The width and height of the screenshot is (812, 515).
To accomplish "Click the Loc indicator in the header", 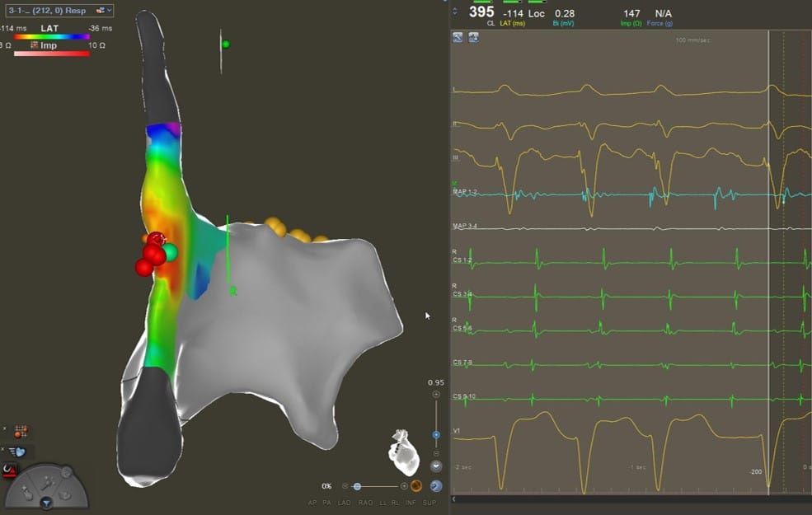I will pyautogui.click(x=537, y=13).
